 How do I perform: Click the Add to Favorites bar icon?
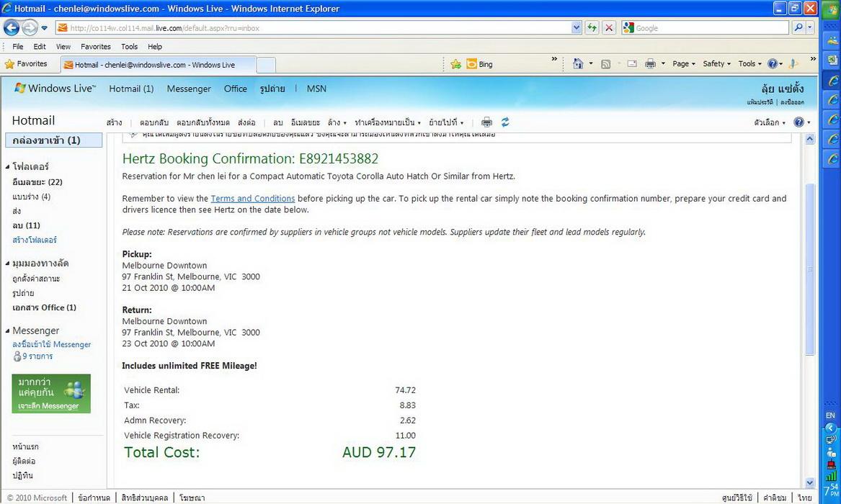pyautogui.click(x=456, y=64)
